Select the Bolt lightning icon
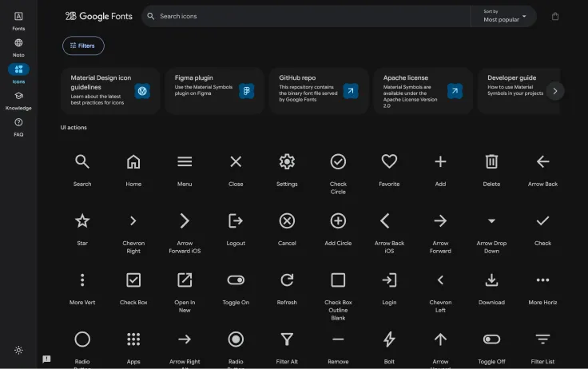Viewport: 588px width, 369px height. click(x=389, y=339)
